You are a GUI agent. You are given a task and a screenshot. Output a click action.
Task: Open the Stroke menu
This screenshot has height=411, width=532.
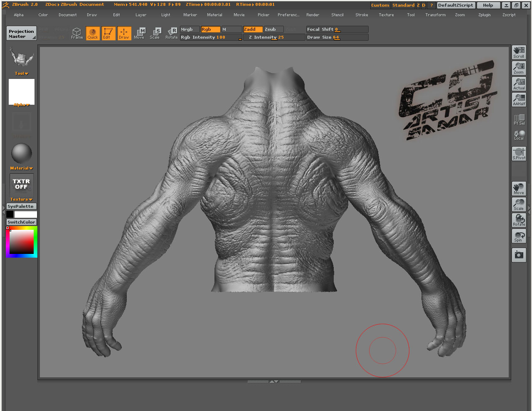[x=362, y=15]
